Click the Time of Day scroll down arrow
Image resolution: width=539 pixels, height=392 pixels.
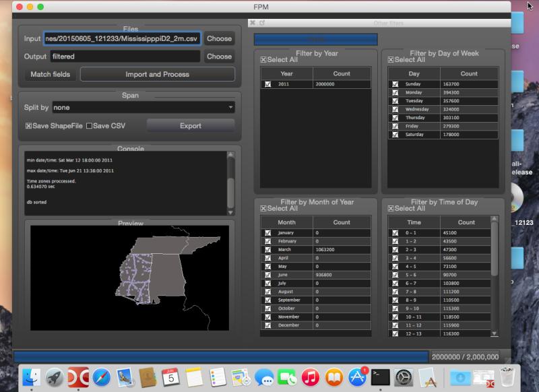495,333
